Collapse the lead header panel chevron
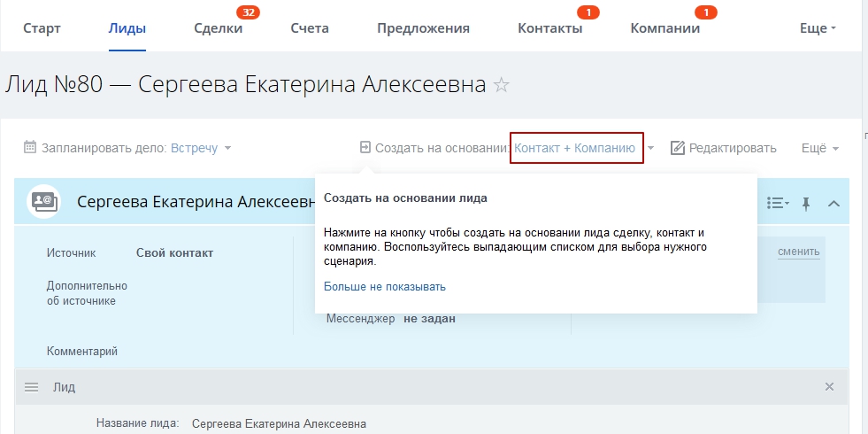Image resolution: width=868 pixels, height=434 pixels. pyautogui.click(x=833, y=204)
